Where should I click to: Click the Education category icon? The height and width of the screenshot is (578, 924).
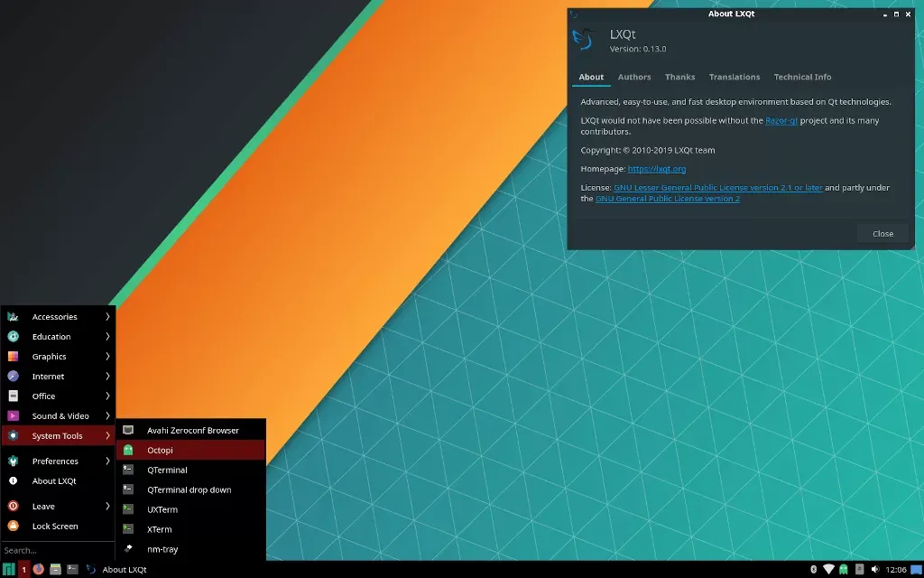click(x=13, y=336)
